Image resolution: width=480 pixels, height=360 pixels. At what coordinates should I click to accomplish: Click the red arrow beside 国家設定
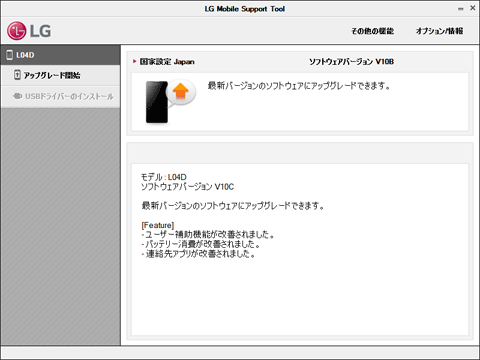click(x=135, y=61)
